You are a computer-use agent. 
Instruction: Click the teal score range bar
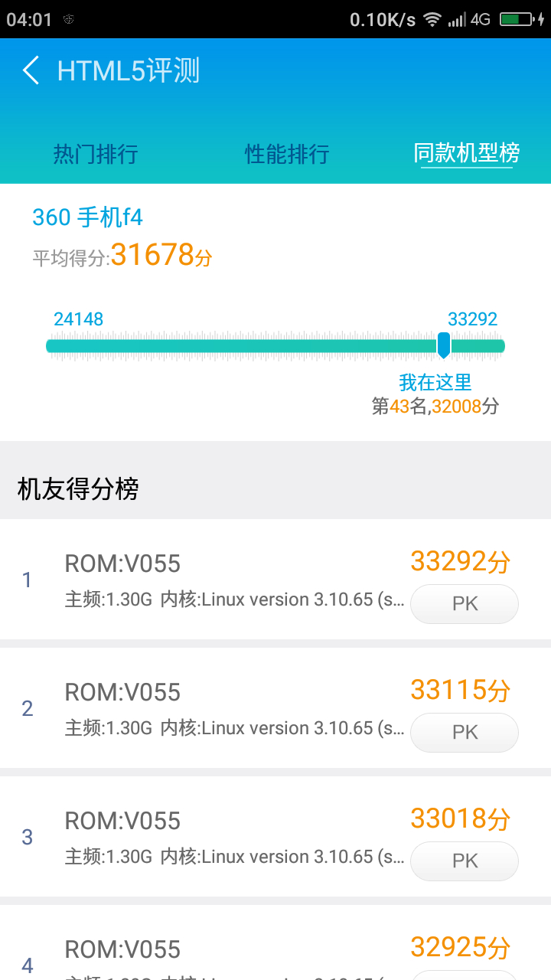230,346
